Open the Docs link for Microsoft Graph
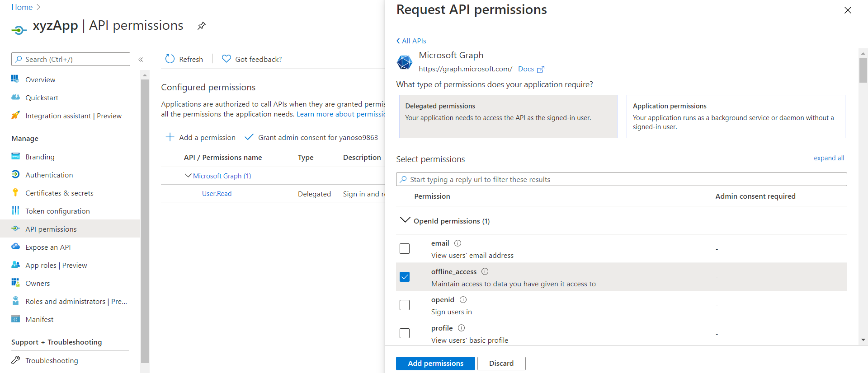 [526, 69]
